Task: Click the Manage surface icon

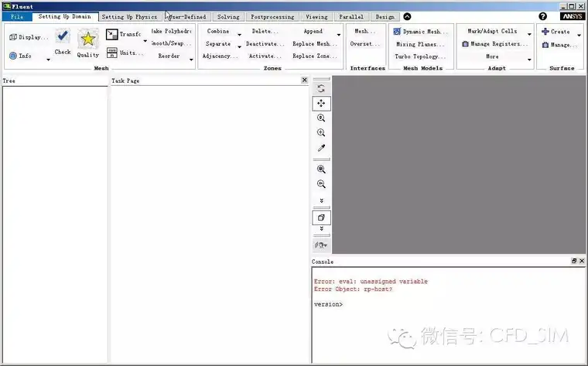Action: 545,45
